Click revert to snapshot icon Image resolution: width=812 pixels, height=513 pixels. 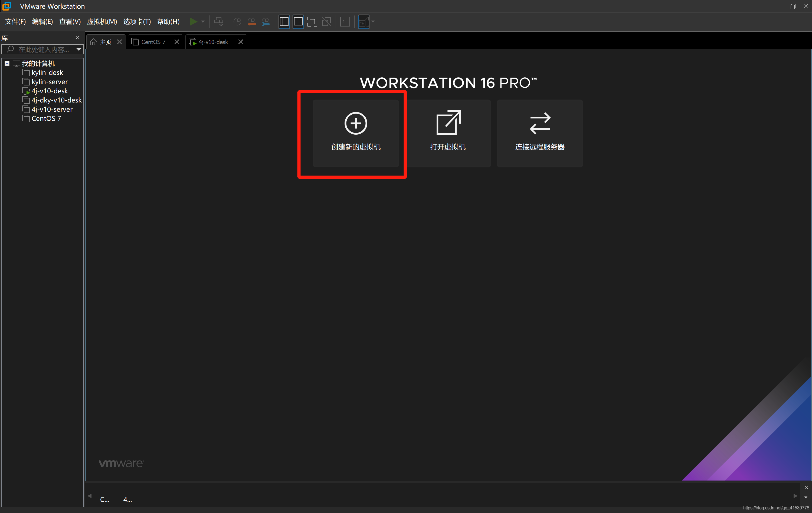click(x=251, y=22)
